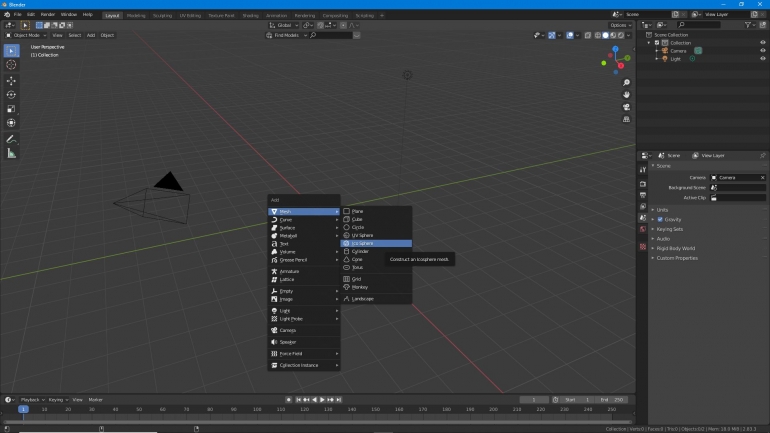The width and height of the screenshot is (770, 433).
Task: Click frame 100 on timeline ruler
Action: [x=257, y=409]
